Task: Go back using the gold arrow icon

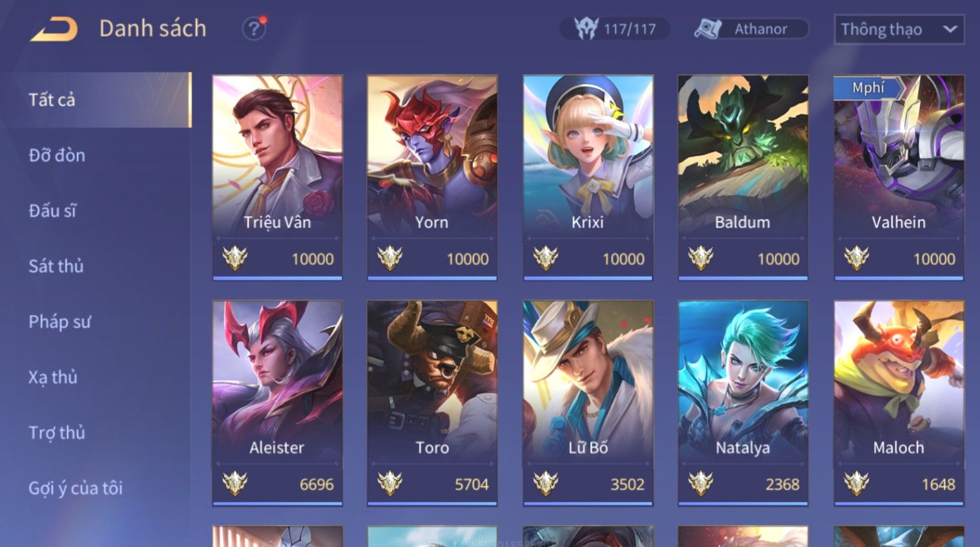Action: tap(54, 29)
